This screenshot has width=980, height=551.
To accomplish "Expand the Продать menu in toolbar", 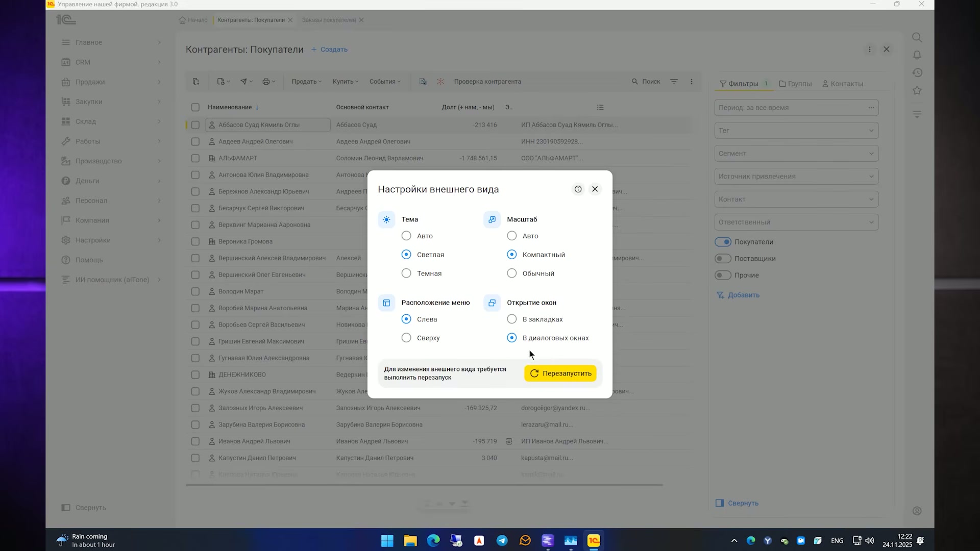I will [x=306, y=82].
